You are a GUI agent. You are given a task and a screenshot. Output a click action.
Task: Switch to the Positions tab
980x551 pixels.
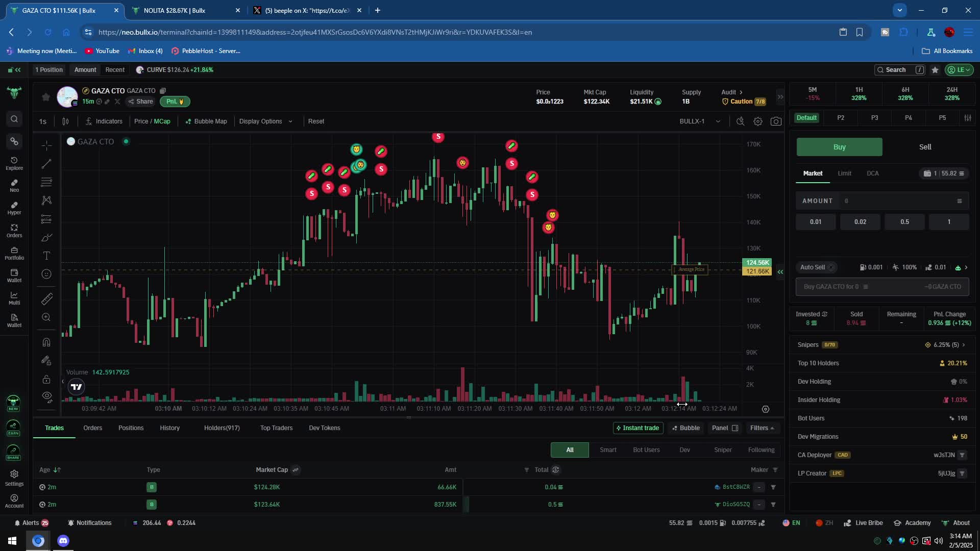pos(131,428)
